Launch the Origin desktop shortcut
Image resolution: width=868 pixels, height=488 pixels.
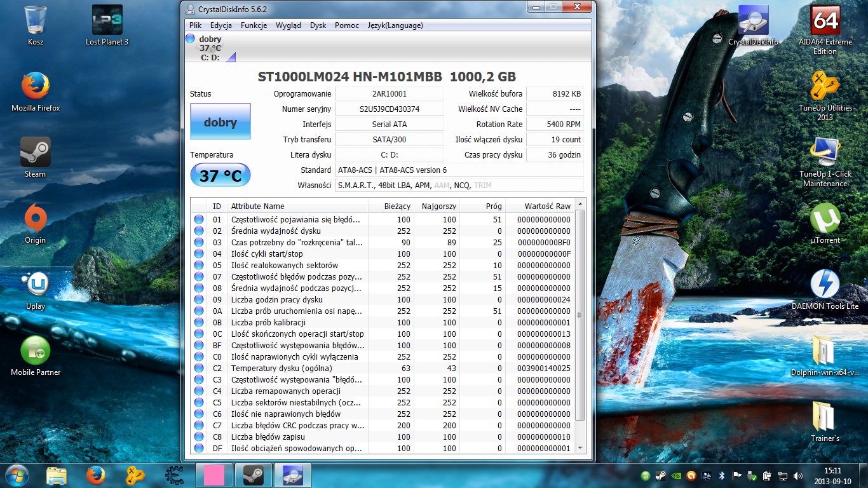pos(36,224)
